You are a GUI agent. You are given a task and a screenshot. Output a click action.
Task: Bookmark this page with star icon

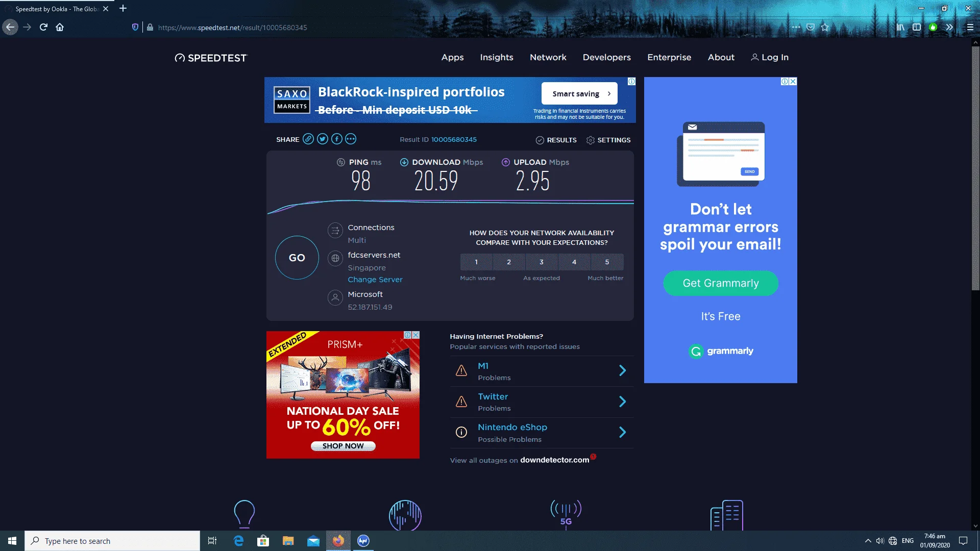point(825,27)
